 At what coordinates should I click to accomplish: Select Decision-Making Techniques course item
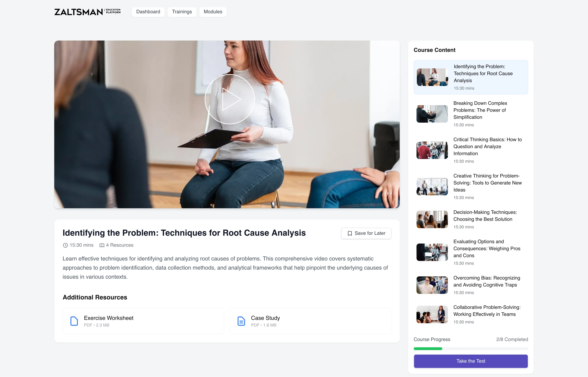(x=471, y=219)
